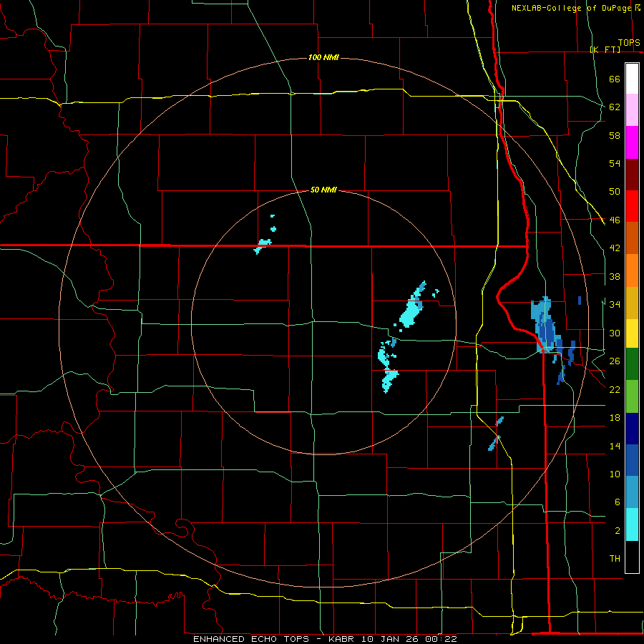Screen dimensions: 644x644
Task: Click the legend value 46
Action: (x=615, y=220)
